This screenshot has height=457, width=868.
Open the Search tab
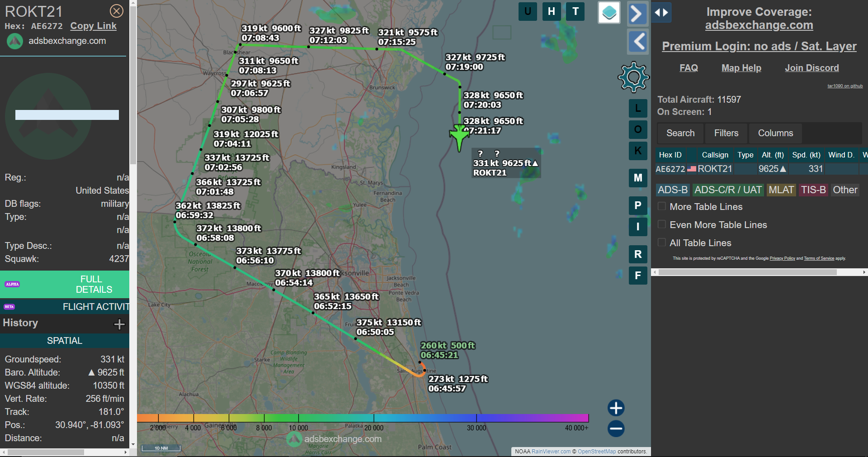click(x=680, y=133)
